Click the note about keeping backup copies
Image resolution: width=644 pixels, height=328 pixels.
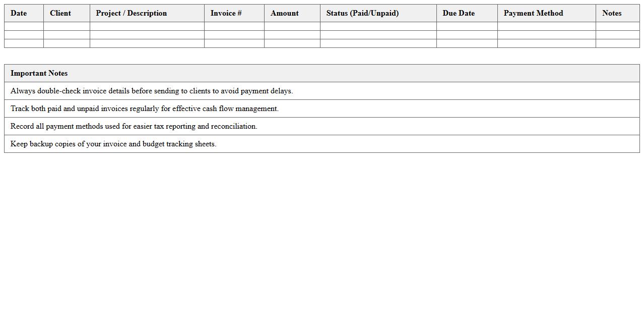[113, 144]
